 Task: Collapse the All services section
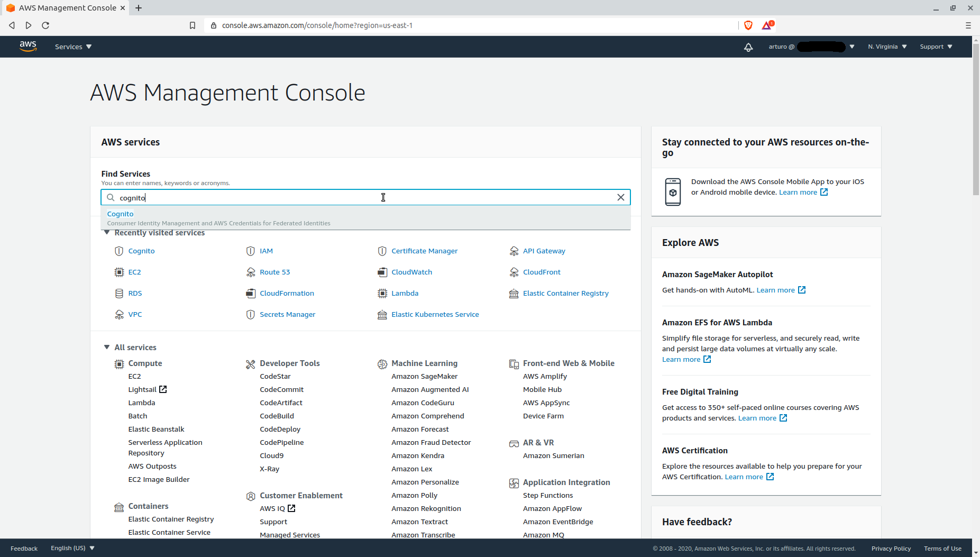[107, 347]
